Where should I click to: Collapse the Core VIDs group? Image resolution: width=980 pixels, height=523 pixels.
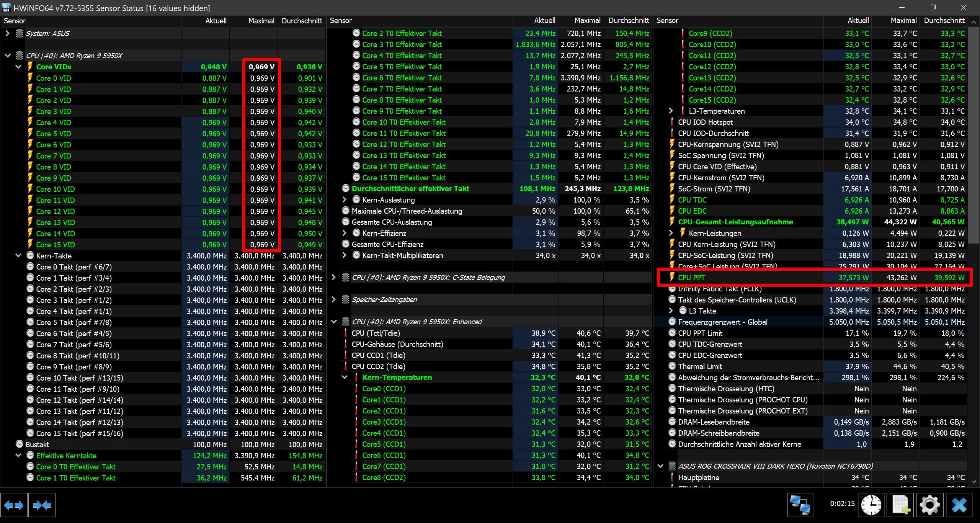[18, 67]
